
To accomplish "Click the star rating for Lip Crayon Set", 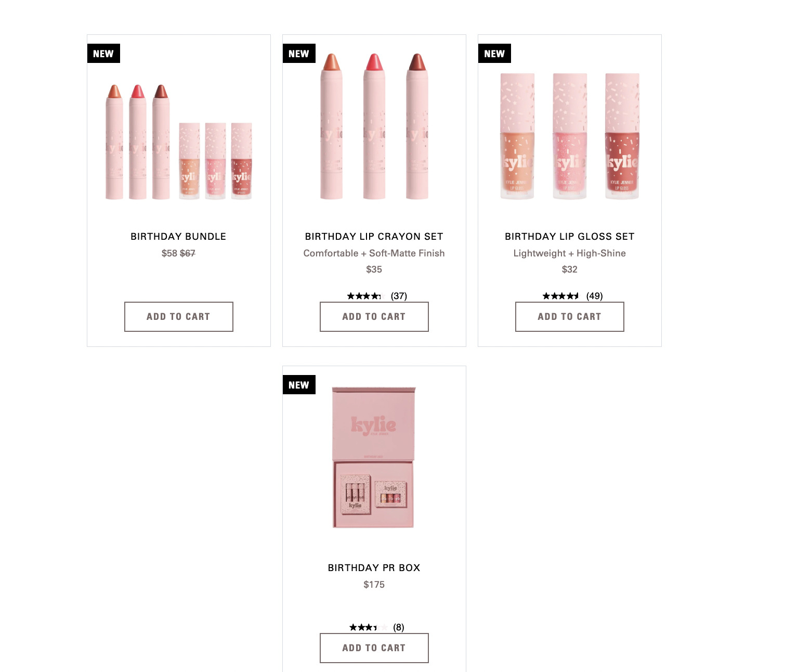I will coord(364,296).
